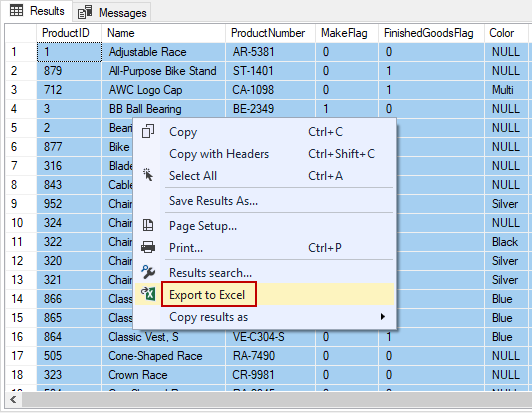The height and width of the screenshot is (413, 532).
Task: Expand Copy results as submenu arrow
Action: point(383,317)
